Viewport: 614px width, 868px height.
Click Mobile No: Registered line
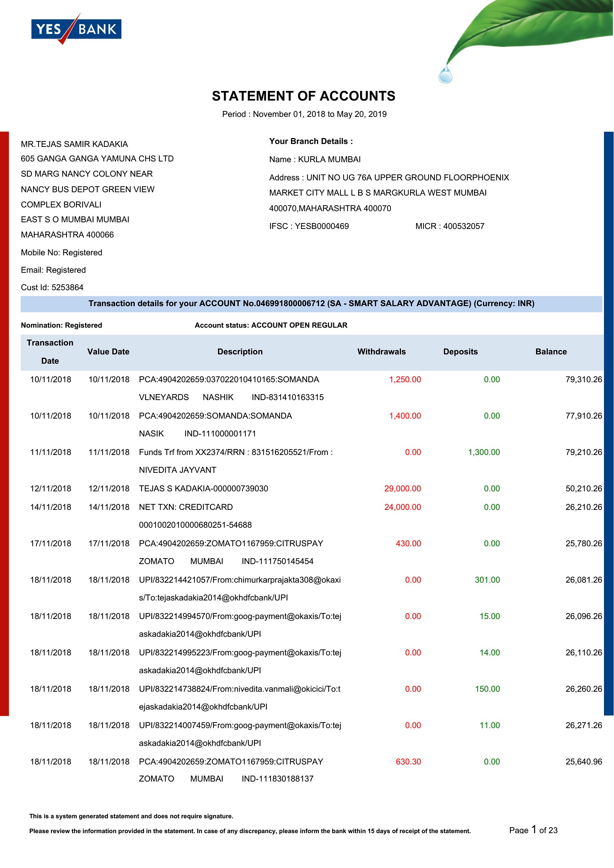pos(62,253)
